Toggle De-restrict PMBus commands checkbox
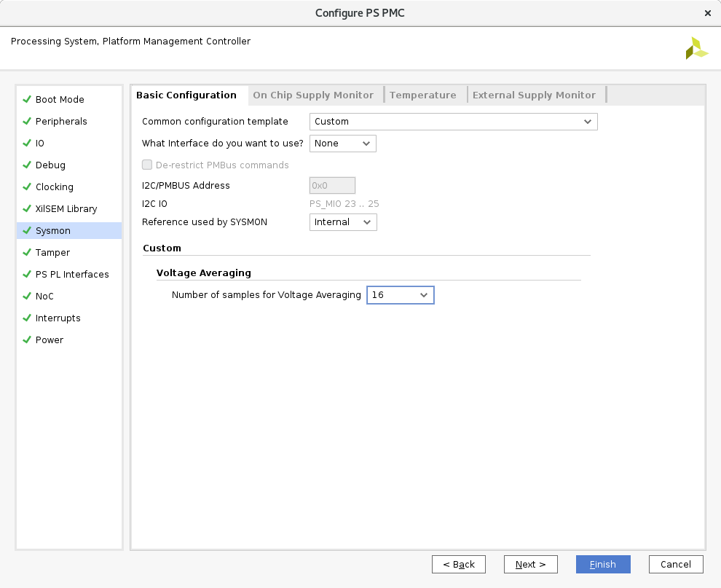The width and height of the screenshot is (721, 588). coord(147,165)
